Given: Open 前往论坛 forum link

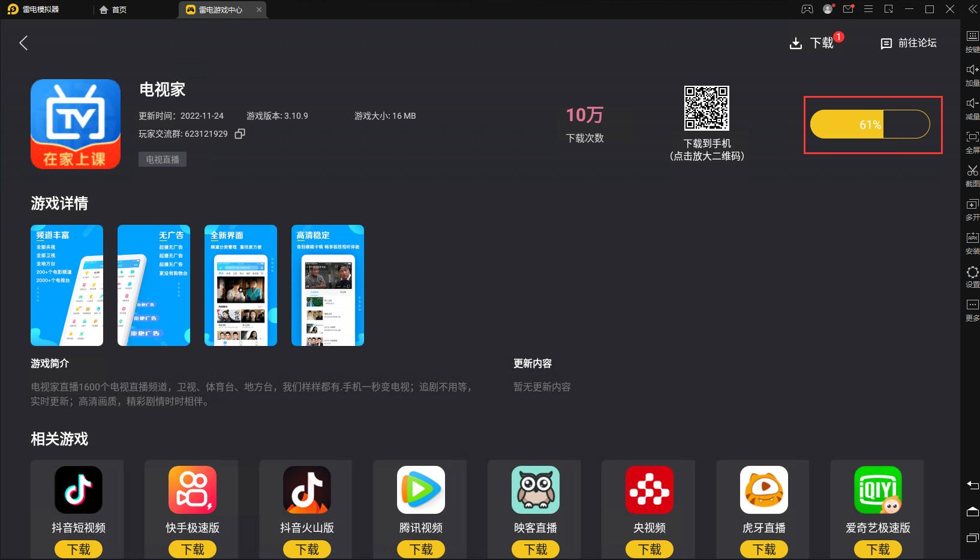Looking at the screenshot, I should pos(908,43).
